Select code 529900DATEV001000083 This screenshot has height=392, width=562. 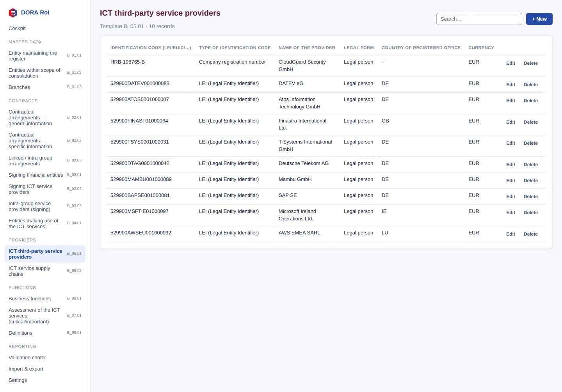(x=140, y=83)
